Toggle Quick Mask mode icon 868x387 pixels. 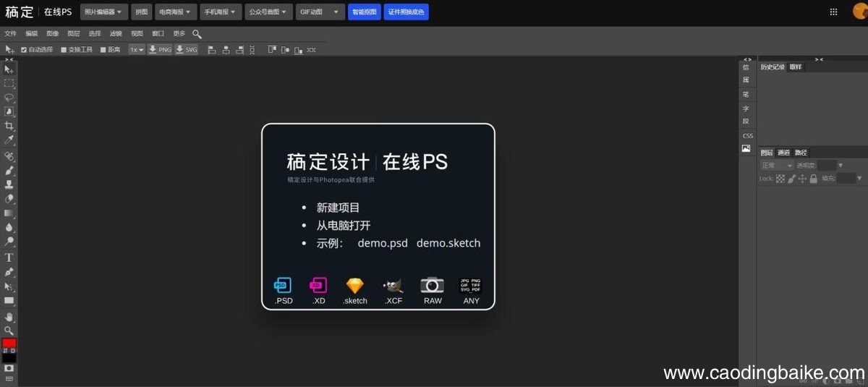[9, 368]
